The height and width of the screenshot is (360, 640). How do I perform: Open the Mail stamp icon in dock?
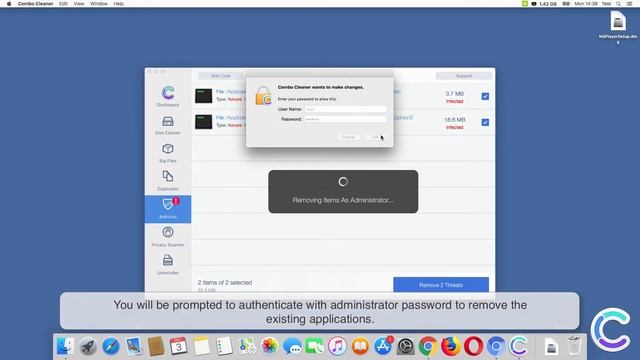click(133, 346)
